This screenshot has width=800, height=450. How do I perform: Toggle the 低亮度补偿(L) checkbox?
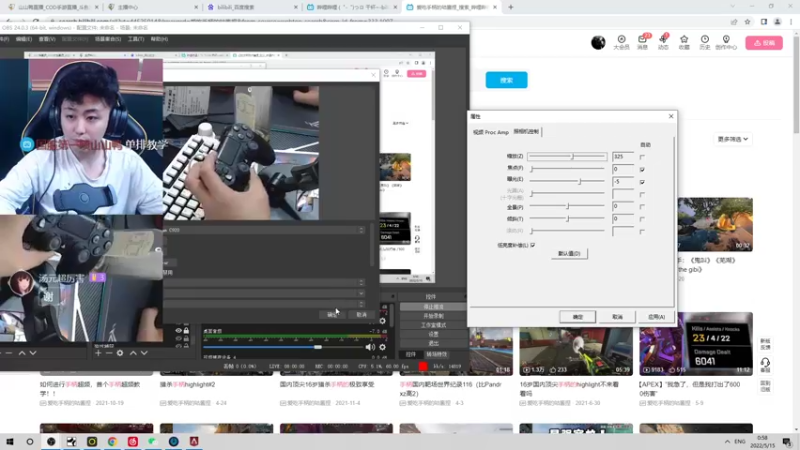point(533,245)
